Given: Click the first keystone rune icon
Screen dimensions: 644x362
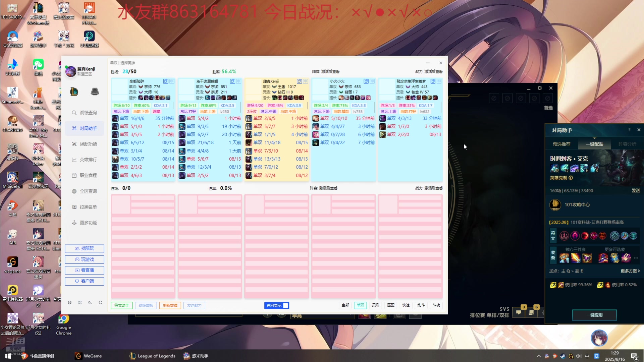Looking at the screenshot, I should [564, 236].
